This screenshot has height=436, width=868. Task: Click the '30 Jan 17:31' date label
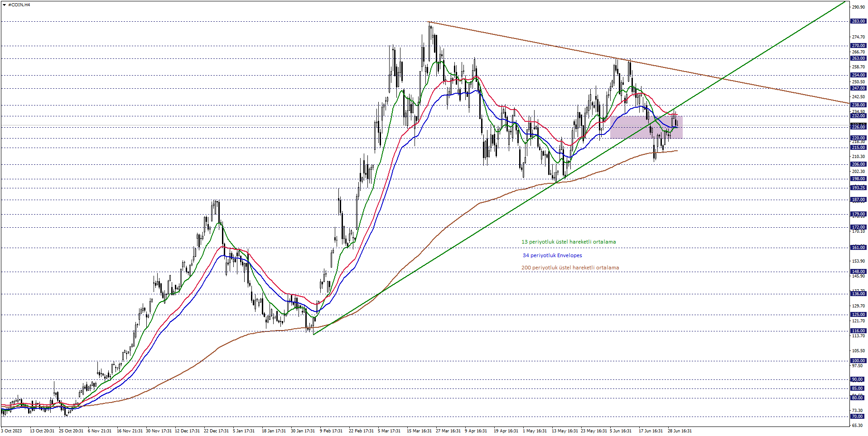pos(303,431)
